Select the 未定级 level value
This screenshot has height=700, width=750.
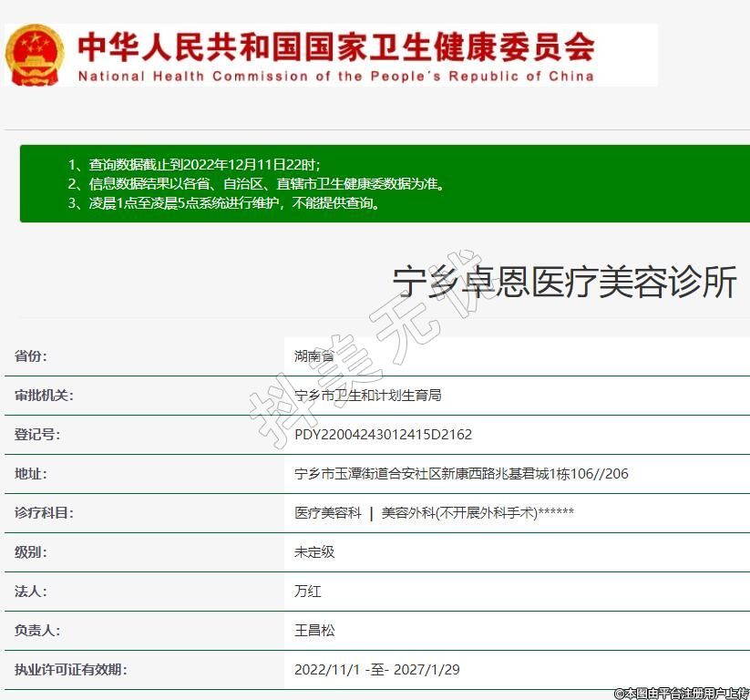[314, 552]
